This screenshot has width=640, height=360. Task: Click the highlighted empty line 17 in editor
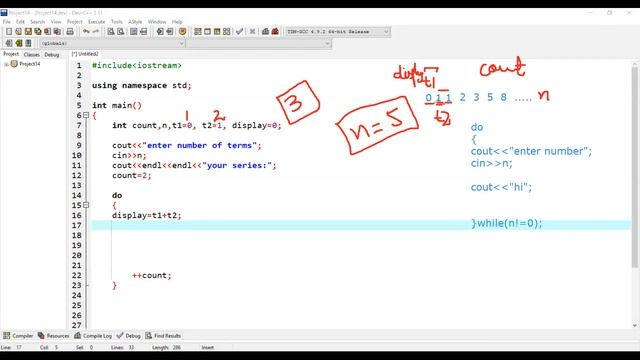pos(361,225)
